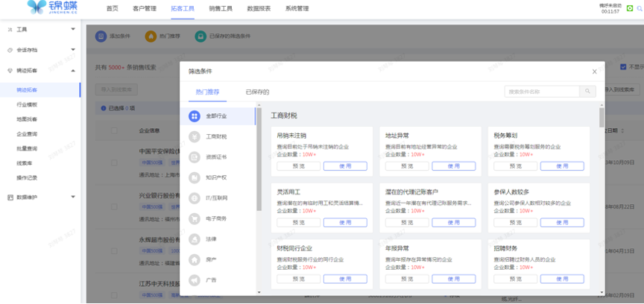
Task: Use the 参保人数较多 condition
Action: click(x=562, y=223)
